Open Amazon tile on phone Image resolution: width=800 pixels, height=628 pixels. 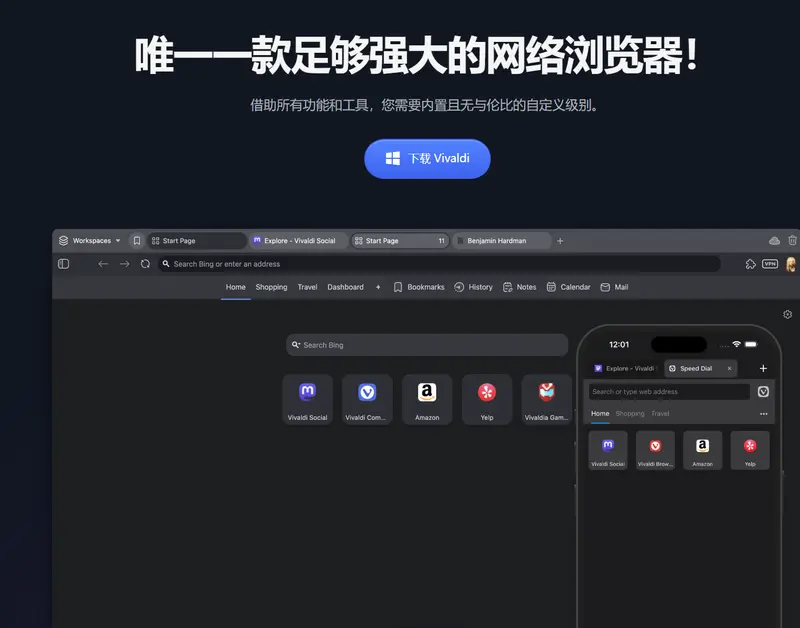pyautogui.click(x=703, y=450)
